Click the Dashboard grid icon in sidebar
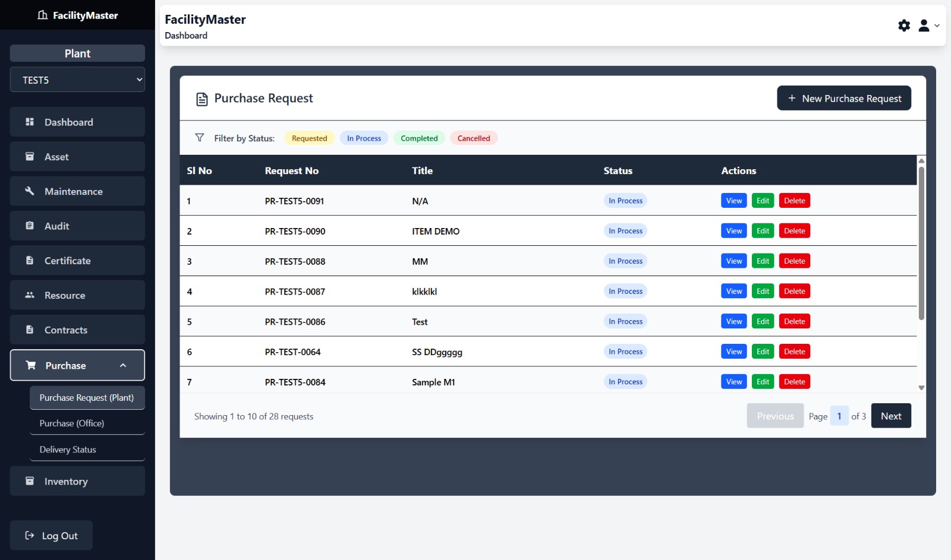951x560 pixels. tap(30, 122)
